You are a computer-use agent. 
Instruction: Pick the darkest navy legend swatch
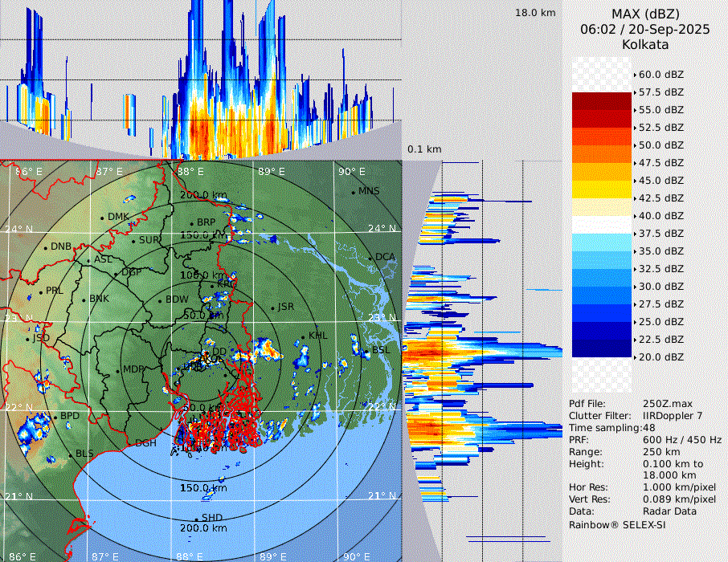[602, 348]
